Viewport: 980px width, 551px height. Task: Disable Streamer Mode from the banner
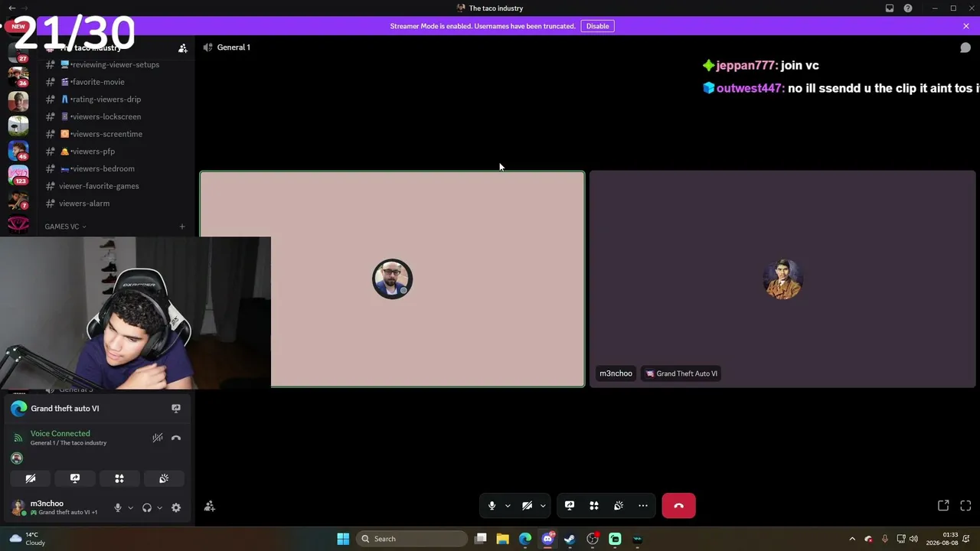[x=597, y=26]
